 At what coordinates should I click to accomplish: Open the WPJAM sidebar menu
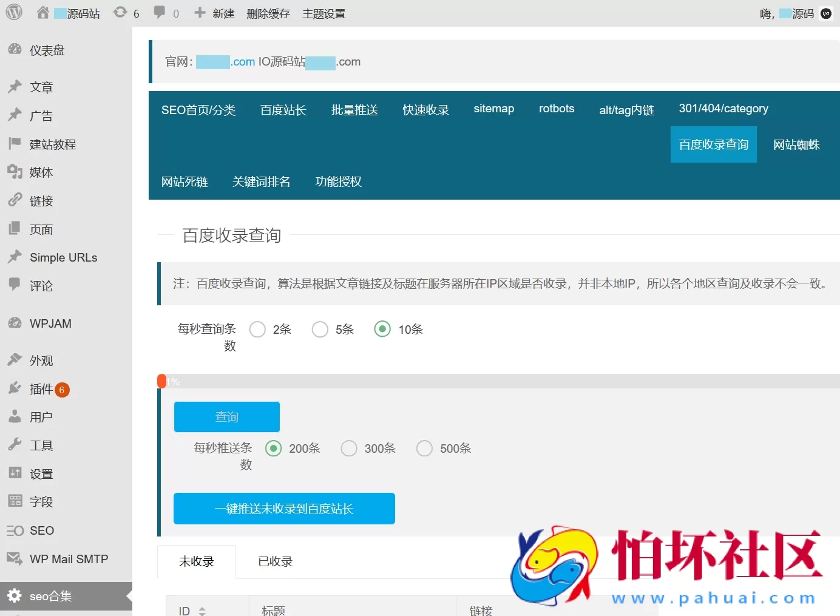(49, 323)
